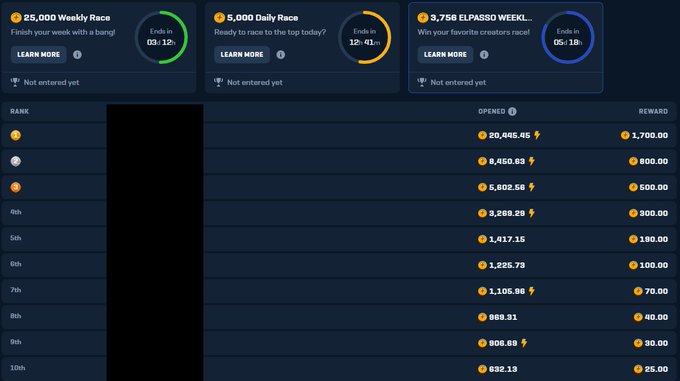Image resolution: width=680 pixels, height=381 pixels.
Task: Open Learn More for ELPASSO Weekly race
Action: [445, 55]
